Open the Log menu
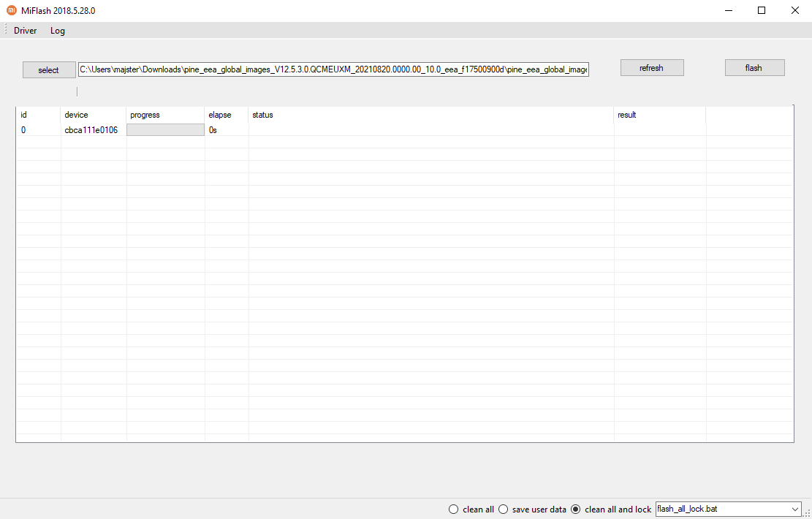 coord(57,31)
